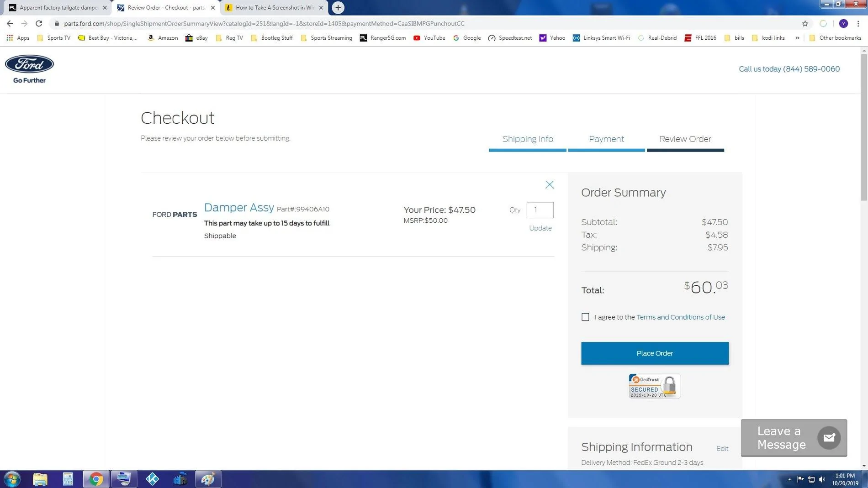Image resolution: width=868 pixels, height=488 pixels.
Task: Open the Terms and Conditions of Use link
Action: pyautogui.click(x=680, y=317)
